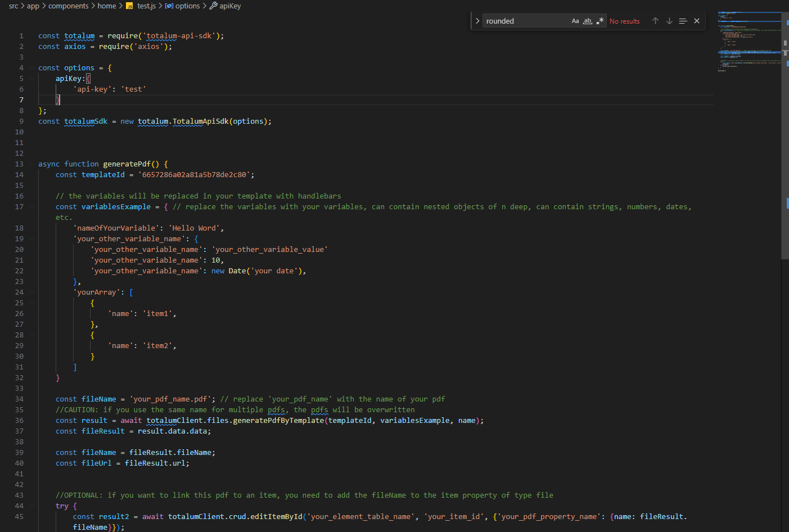Click 'fileResult' declaration on line 37

[103, 431]
